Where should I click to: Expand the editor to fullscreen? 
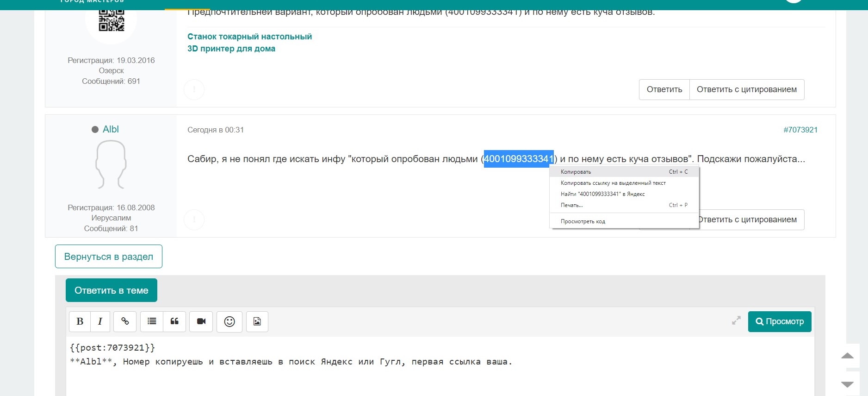pyautogui.click(x=736, y=321)
